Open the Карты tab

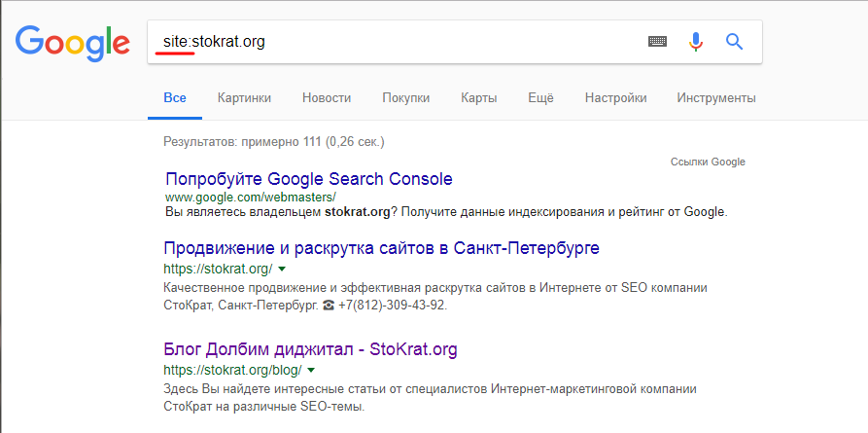point(479,98)
